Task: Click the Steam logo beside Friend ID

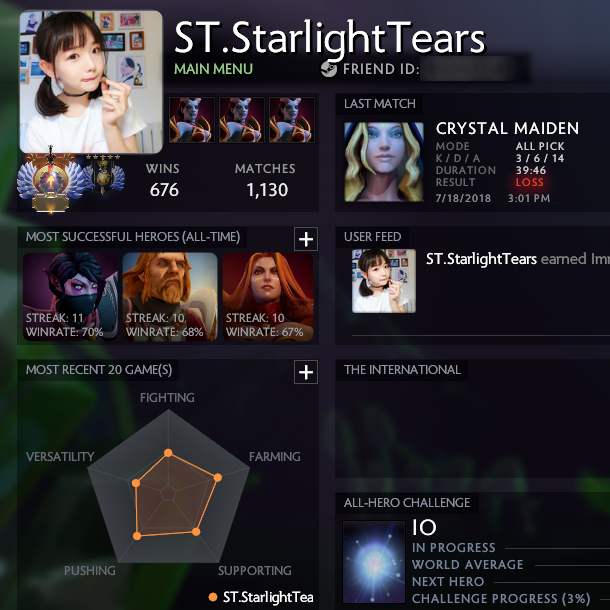Action: coord(329,69)
